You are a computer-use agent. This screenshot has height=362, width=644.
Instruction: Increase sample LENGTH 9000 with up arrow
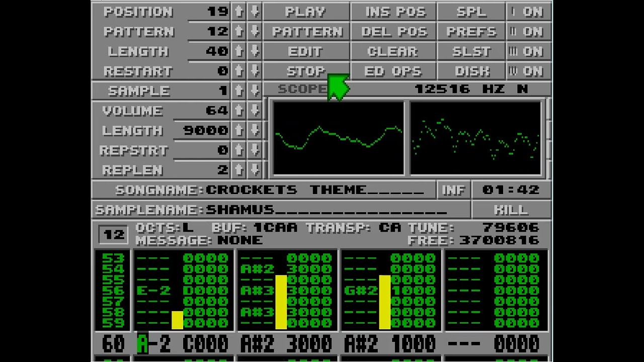[239, 130]
